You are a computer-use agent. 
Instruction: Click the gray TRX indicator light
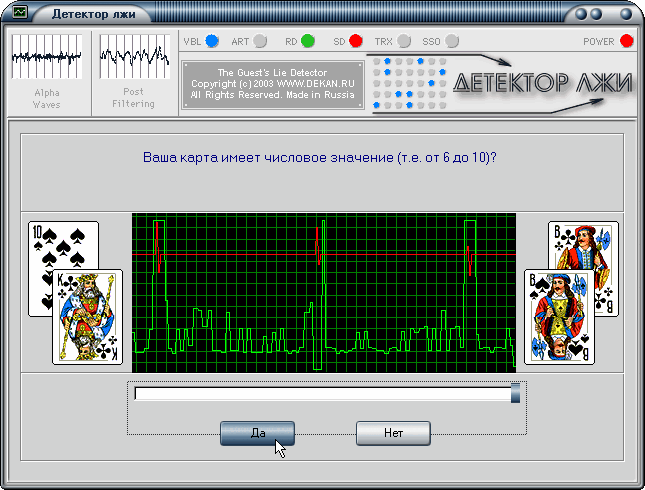tap(404, 41)
